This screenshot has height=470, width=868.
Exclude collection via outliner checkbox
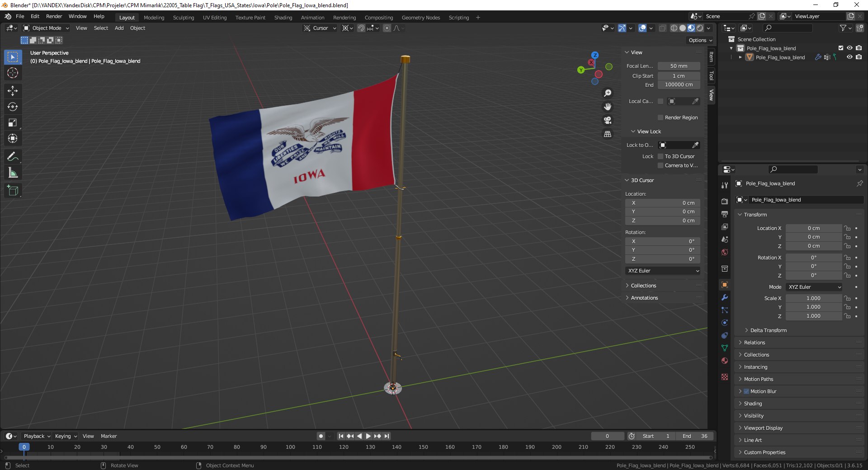[841, 48]
